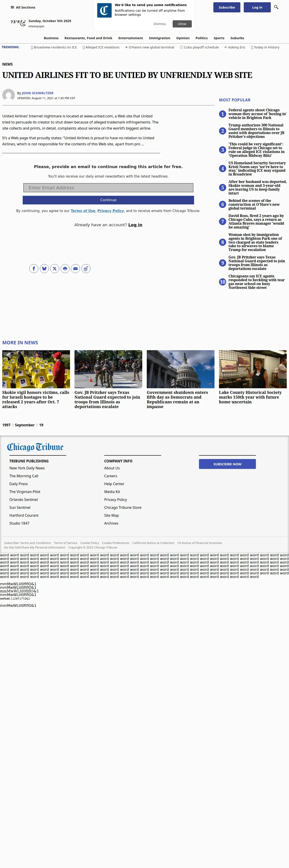The height and width of the screenshot is (868, 289).
Task: Open trending Broadview residents on ICE
Action: click(x=54, y=48)
